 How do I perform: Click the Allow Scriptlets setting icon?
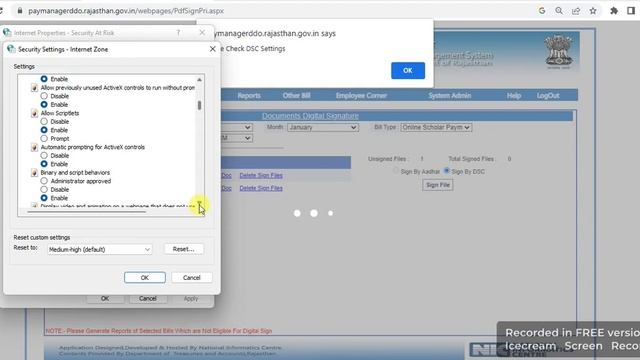point(34,113)
